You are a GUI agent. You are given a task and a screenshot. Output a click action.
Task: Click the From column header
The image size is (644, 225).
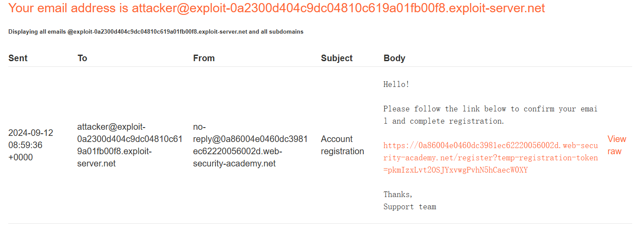(x=204, y=58)
